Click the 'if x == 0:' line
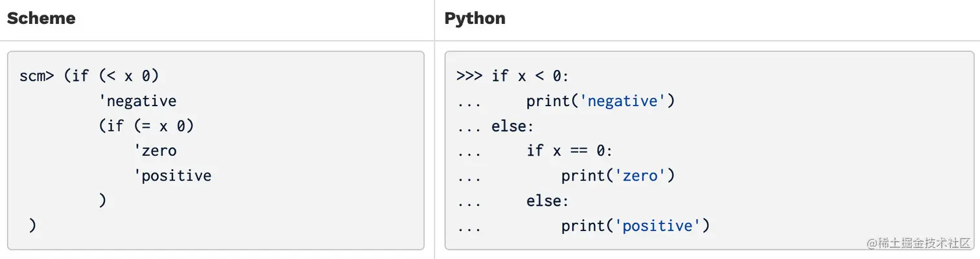Viewport: 980px width, 259px height. [x=569, y=151]
